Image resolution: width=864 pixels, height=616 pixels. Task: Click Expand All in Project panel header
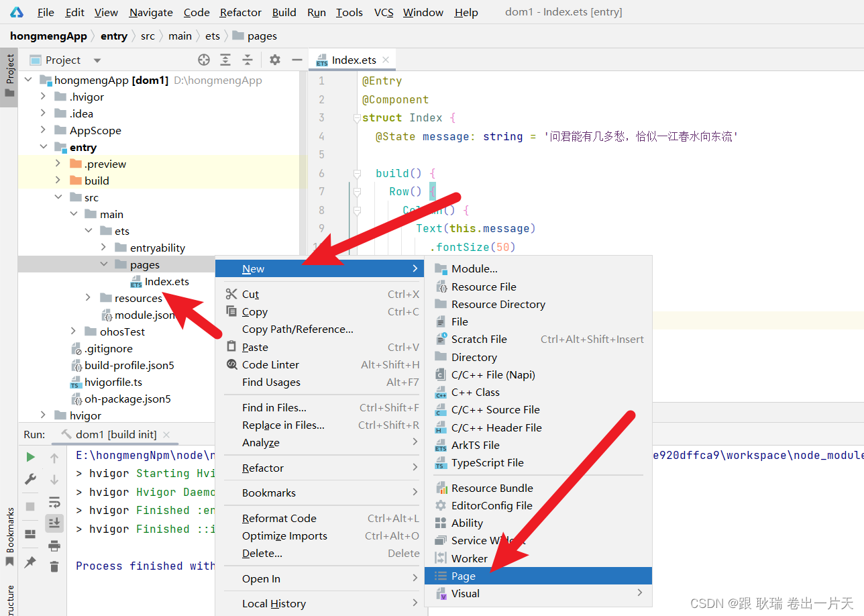pos(225,60)
